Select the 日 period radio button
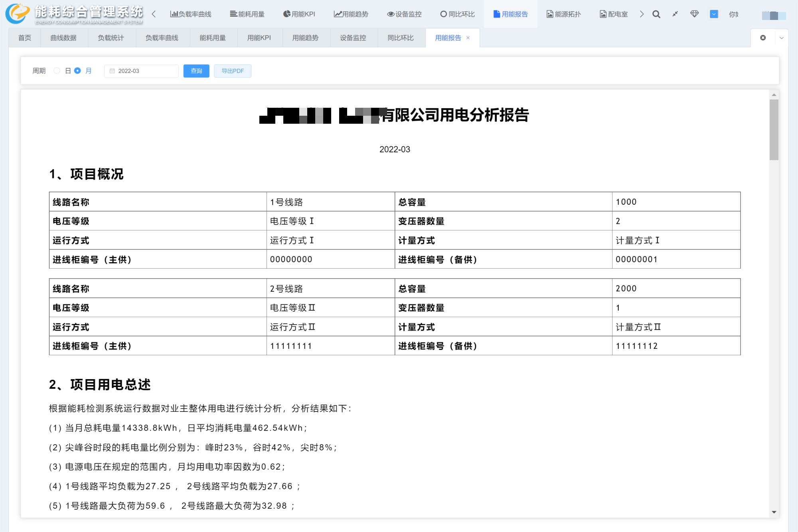 (57, 71)
